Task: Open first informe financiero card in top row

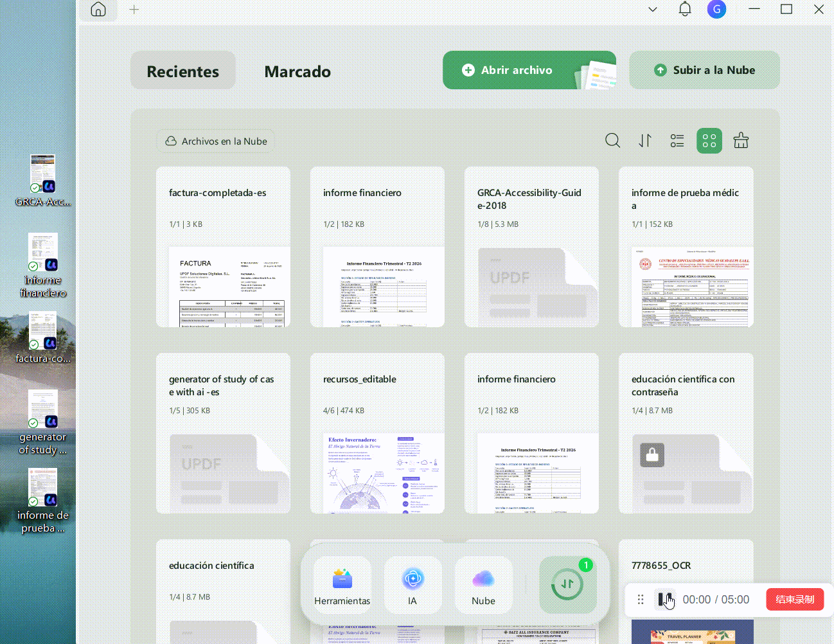Action: click(378, 247)
